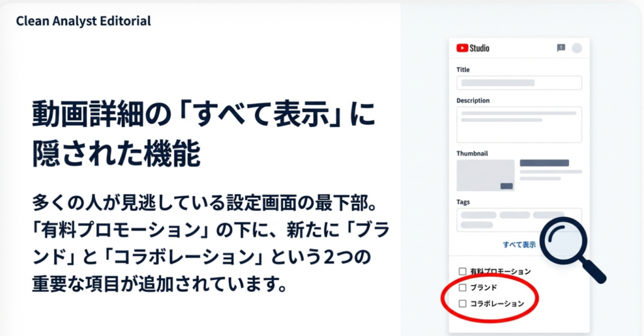Select the video thumbnail preview image
This screenshot has height=336, width=644.
[x=486, y=175]
